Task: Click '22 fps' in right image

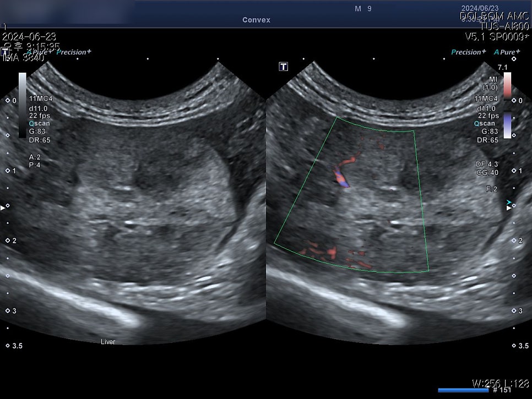Action: 488,116
